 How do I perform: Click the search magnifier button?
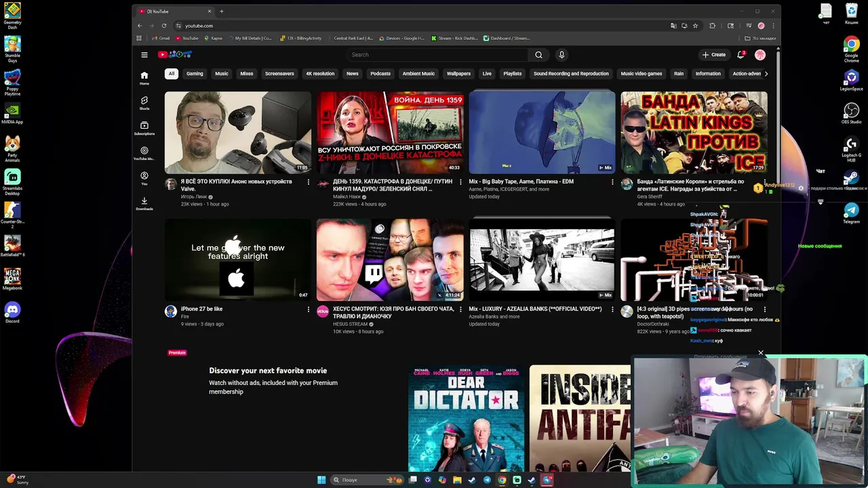(538, 55)
